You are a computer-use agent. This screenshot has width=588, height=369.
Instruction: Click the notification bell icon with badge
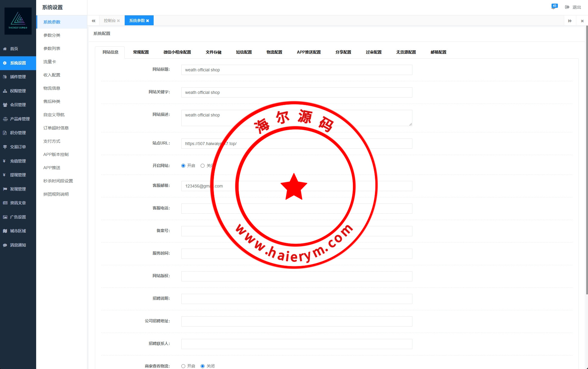tap(554, 7)
